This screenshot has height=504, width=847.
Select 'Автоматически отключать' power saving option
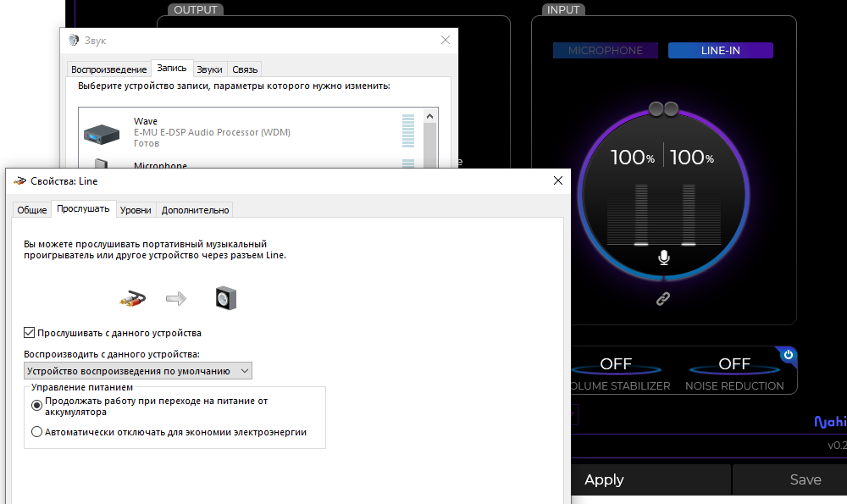point(36,432)
